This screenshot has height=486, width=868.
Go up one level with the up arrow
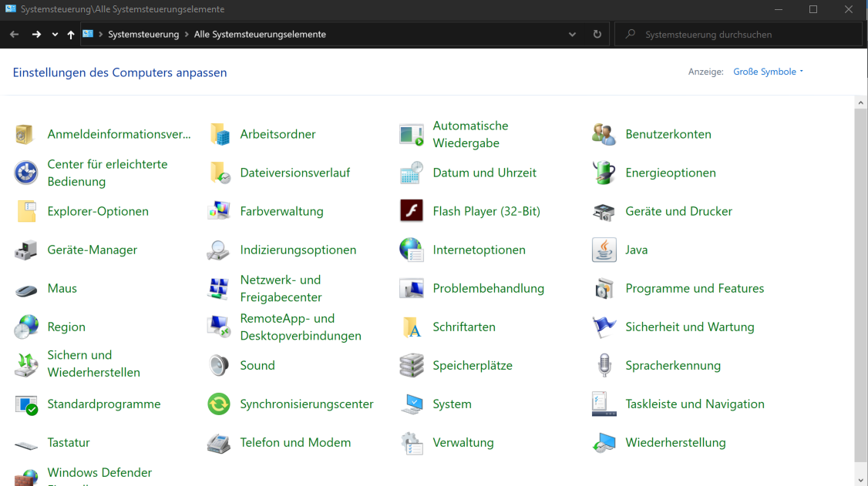[71, 35]
